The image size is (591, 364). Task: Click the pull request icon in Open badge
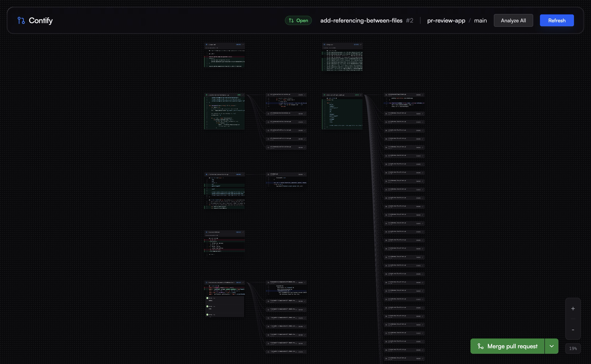[291, 20]
